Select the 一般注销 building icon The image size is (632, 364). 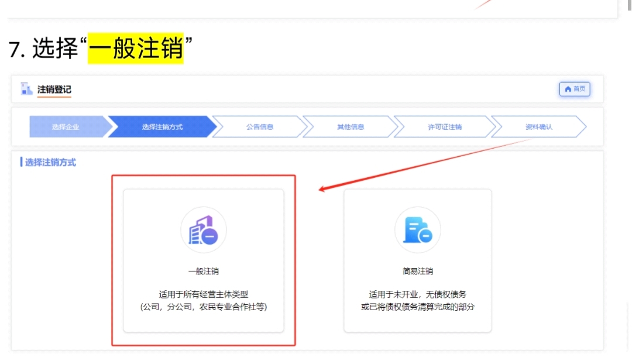coord(203,230)
